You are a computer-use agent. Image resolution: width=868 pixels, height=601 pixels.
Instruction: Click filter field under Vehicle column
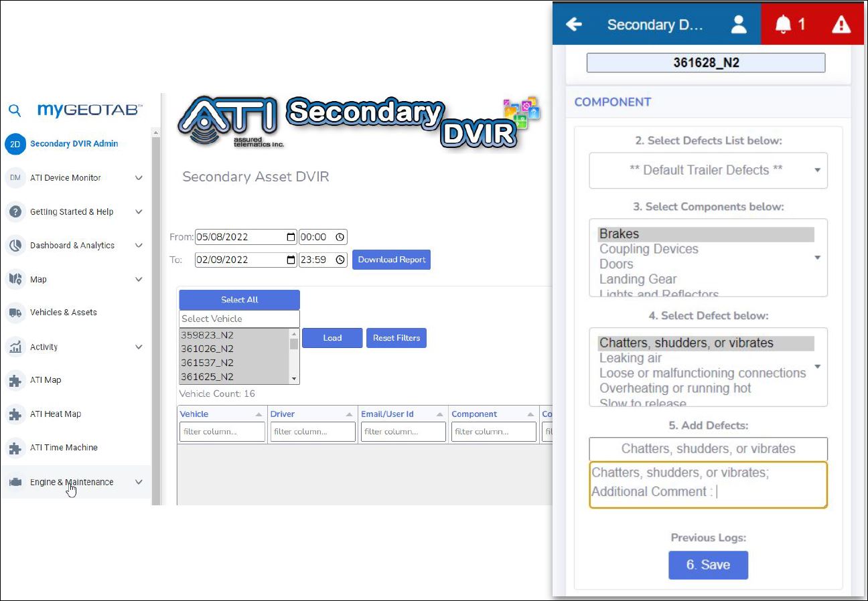click(x=222, y=432)
